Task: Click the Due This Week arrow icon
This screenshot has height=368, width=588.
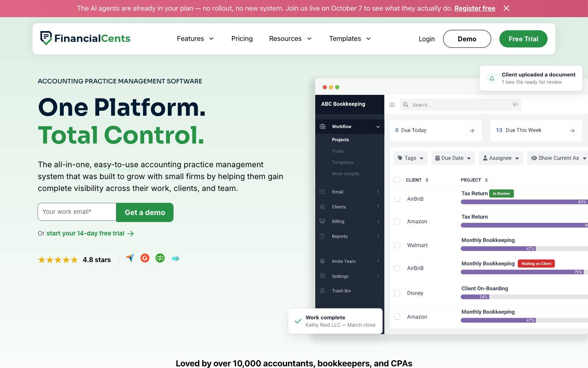Action: 572,130
